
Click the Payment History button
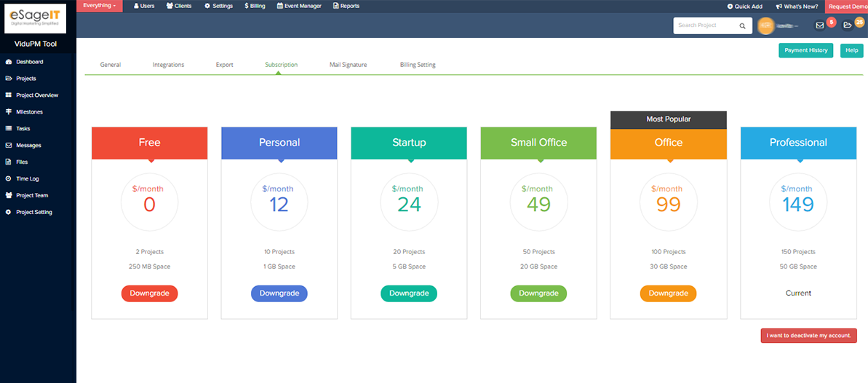coord(806,50)
